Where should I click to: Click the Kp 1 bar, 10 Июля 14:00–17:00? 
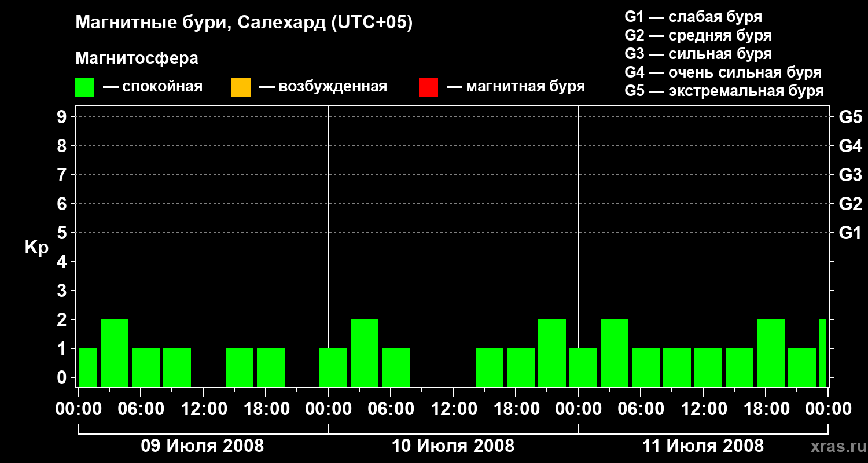pyautogui.click(x=490, y=367)
